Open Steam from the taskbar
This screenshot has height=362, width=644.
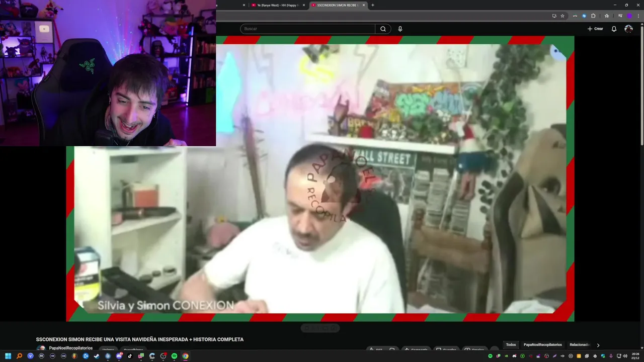coord(96,356)
